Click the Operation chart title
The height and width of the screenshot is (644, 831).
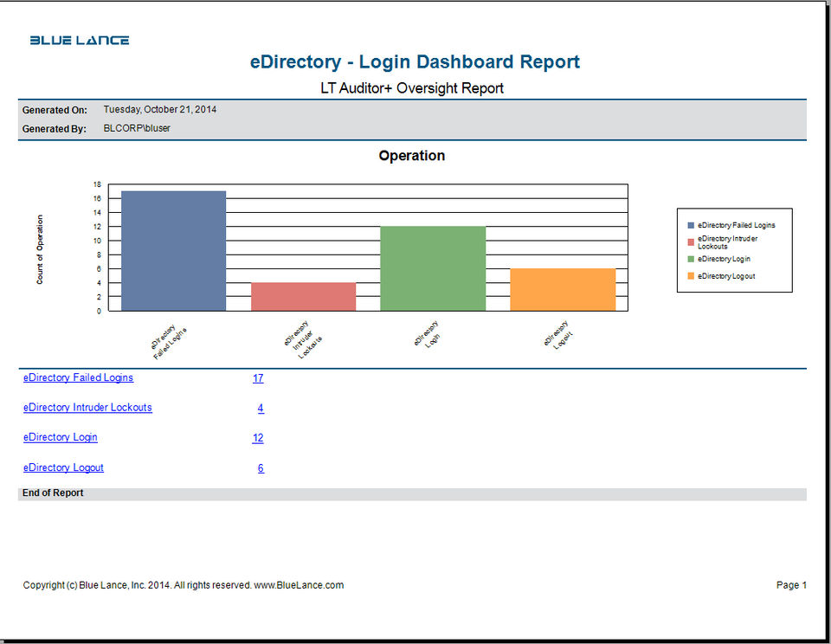(x=412, y=156)
